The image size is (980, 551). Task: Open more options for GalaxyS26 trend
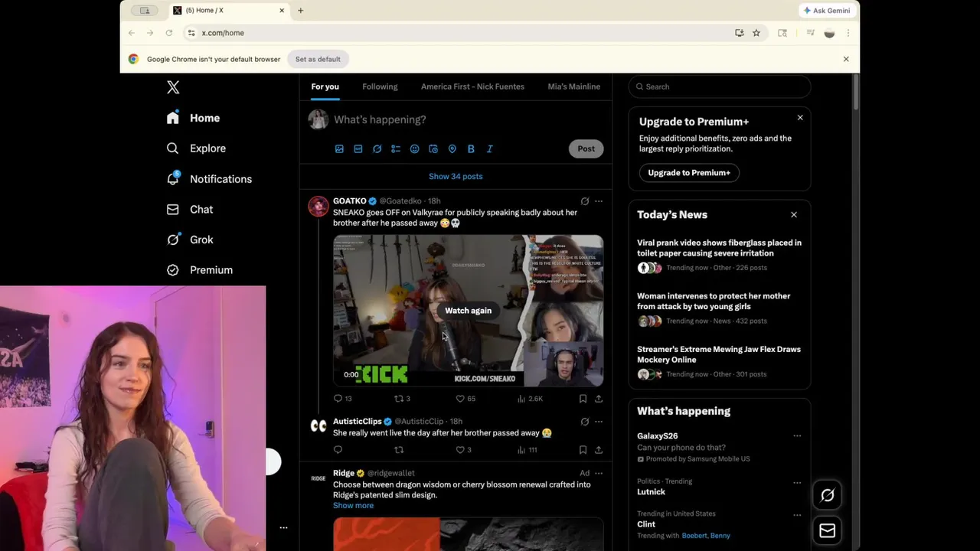coord(797,436)
